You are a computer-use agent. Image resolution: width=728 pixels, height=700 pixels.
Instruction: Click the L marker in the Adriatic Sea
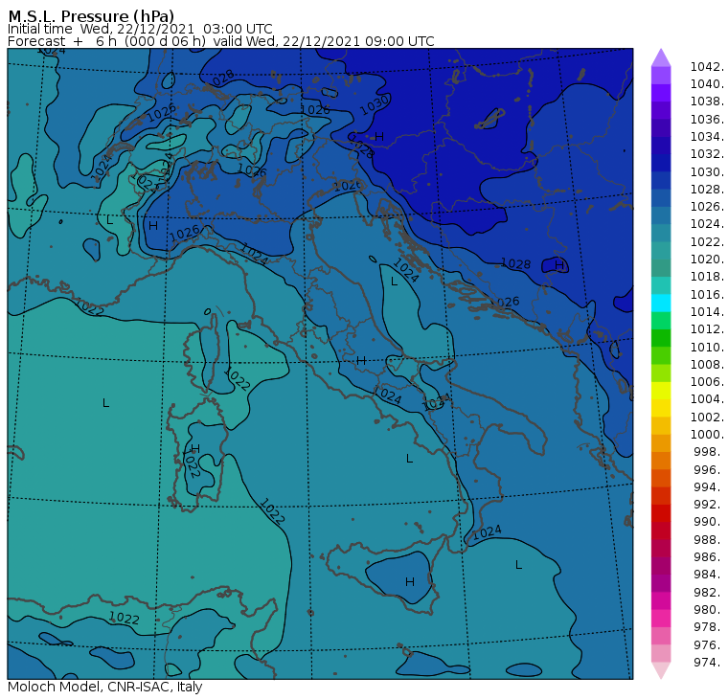(x=395, y=282)
